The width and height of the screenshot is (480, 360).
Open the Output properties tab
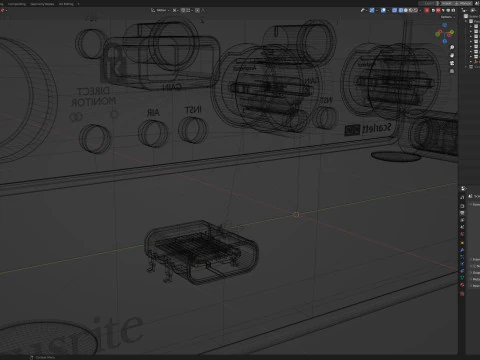(x=462, y=213)
